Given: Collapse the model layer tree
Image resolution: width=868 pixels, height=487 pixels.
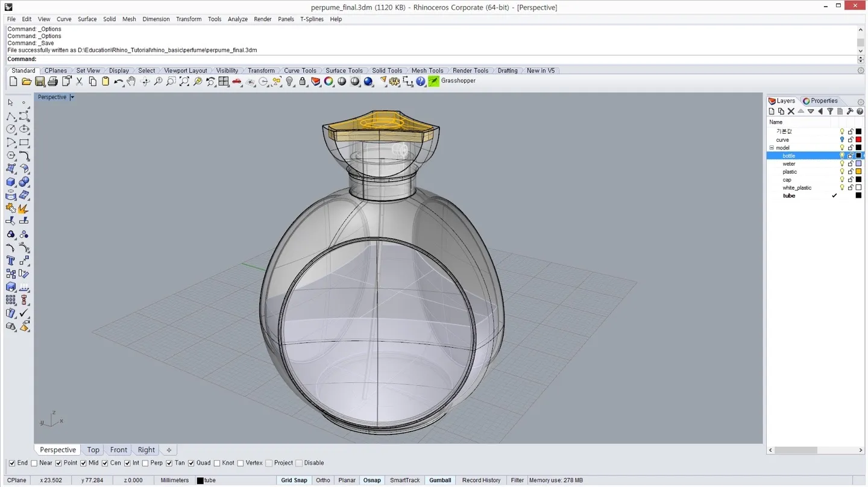Looking at the screenshot, I should coord(772,148).
